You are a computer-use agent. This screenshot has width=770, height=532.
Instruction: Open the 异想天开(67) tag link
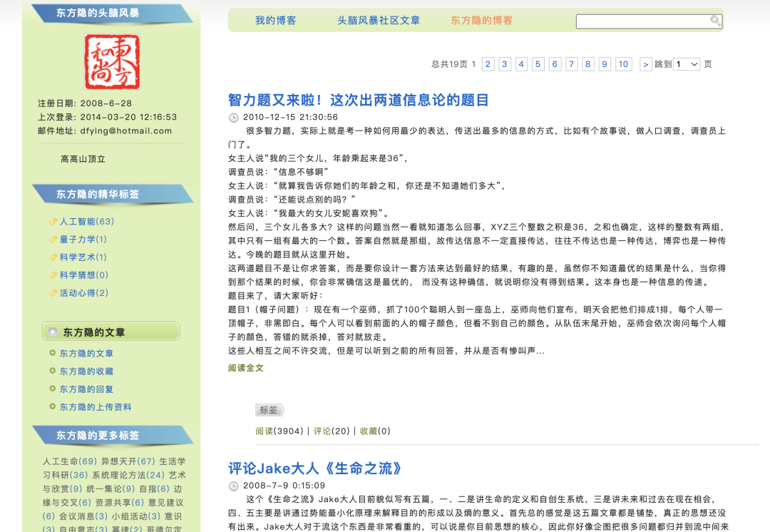coord(128,461)
